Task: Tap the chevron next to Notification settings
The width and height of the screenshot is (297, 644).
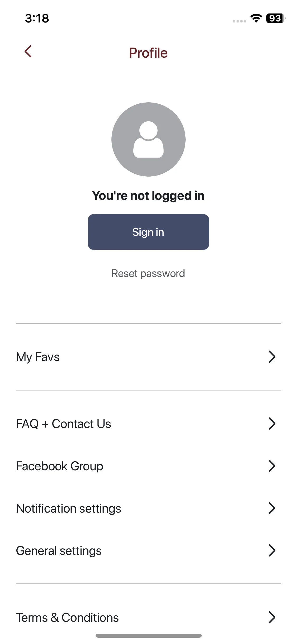Action: 272,508
